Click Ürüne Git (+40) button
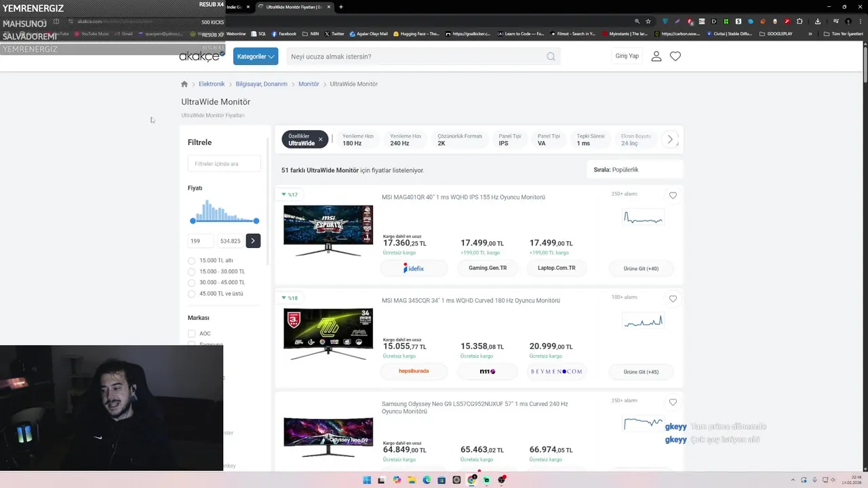 (x=641, y=268)
